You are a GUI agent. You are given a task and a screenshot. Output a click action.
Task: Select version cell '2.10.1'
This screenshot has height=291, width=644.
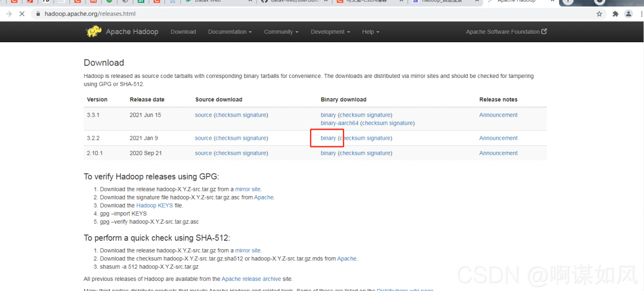[95, 153]
